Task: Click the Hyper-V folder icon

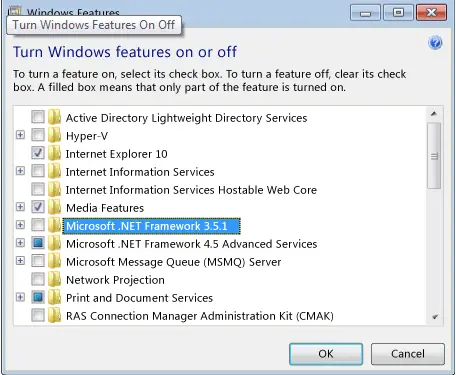Action: click(x=54, y=135)
